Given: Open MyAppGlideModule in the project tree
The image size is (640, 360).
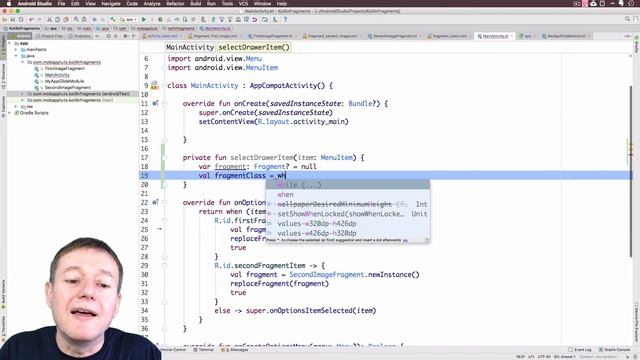Looking at the screenshot, I should pos(64,81).
